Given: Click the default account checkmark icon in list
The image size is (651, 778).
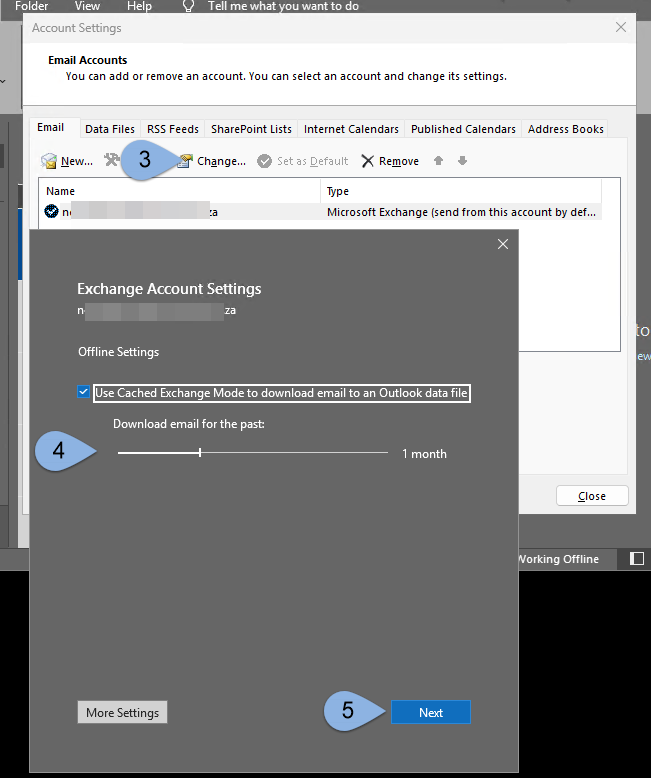Looking at the screenshot, I should pyautogui.click(x=51, y=211).
